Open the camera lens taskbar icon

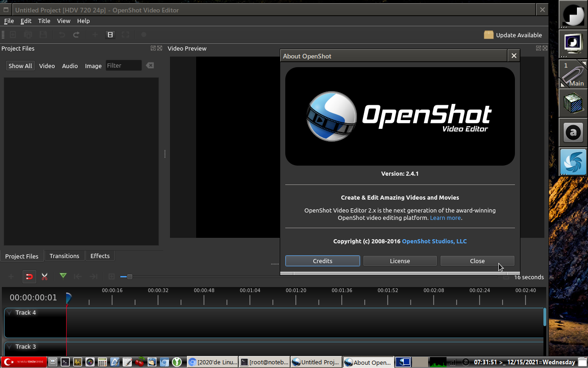tap(90, 362)
